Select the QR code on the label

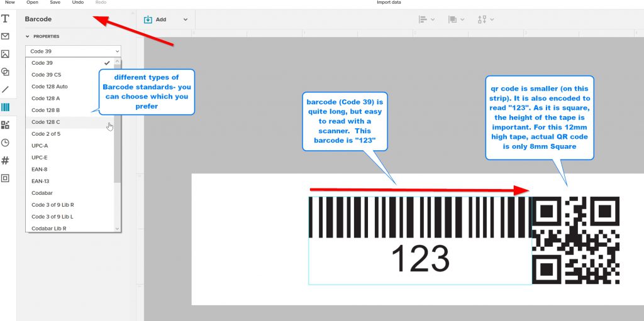click(575, 240)
